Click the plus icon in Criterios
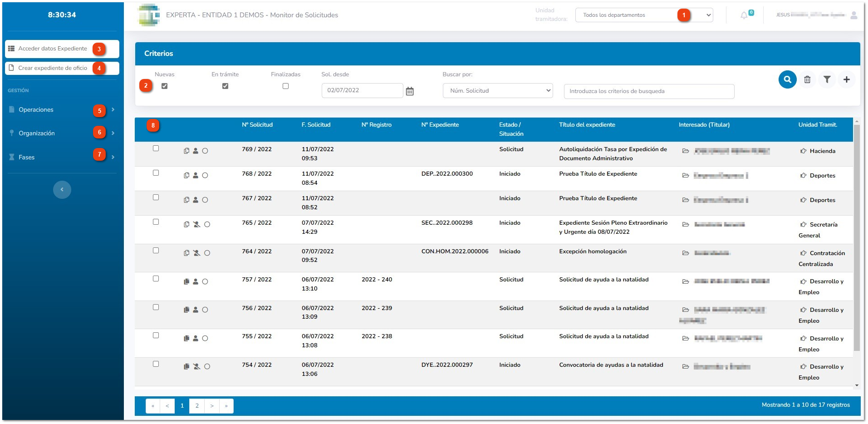The image size is (868, 424). coord(846,79)
